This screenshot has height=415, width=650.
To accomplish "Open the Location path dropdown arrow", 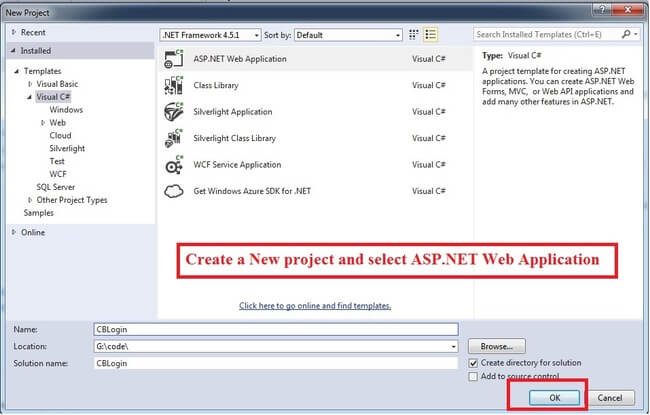I will click(454, 347).
